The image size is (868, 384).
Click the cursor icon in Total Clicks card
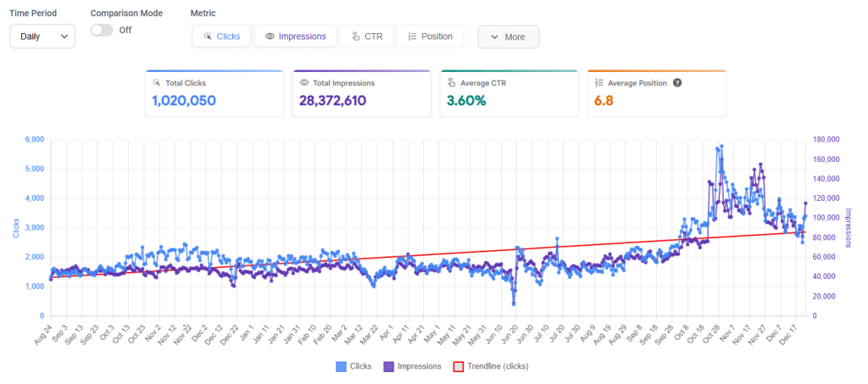coord(157,83)
